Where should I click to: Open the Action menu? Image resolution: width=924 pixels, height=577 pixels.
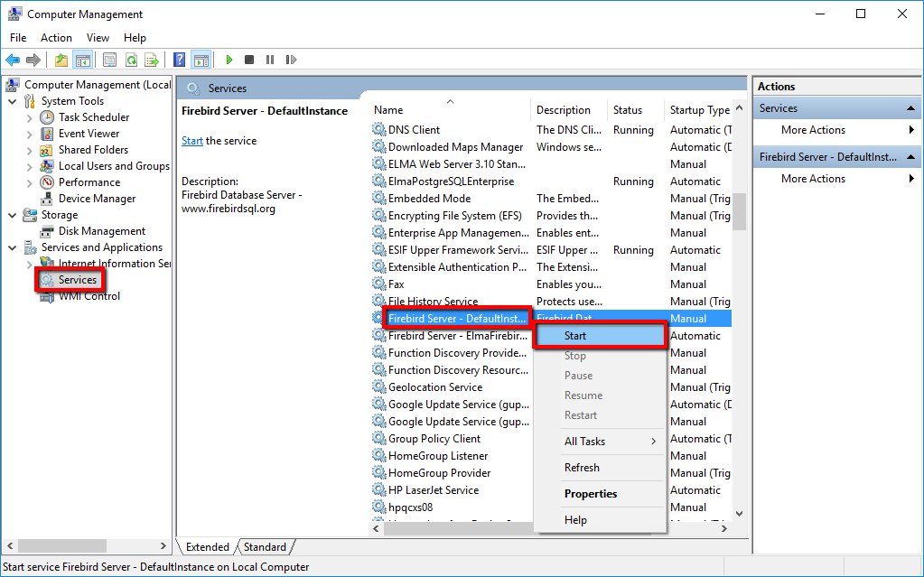(x=56, y=37)
